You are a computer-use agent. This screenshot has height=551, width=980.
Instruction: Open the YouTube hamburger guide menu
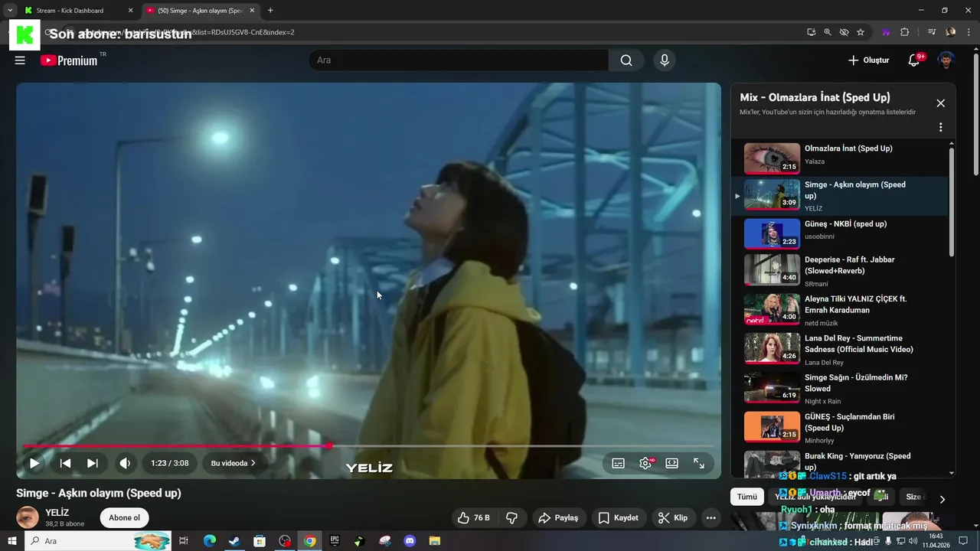[x=20, y=60]
